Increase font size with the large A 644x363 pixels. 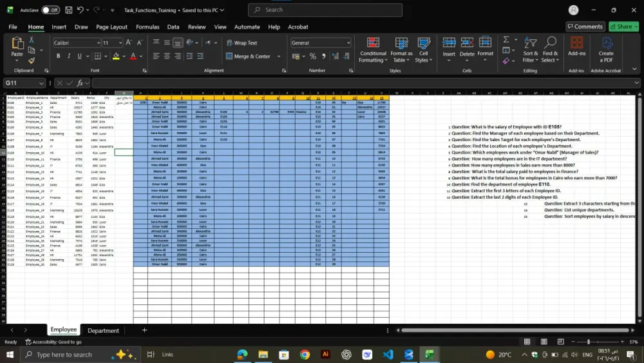(129, 43)
